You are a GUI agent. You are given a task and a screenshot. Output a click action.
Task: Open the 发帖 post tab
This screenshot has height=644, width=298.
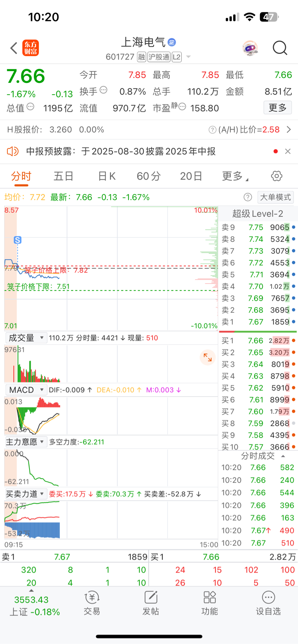[151, 604]
